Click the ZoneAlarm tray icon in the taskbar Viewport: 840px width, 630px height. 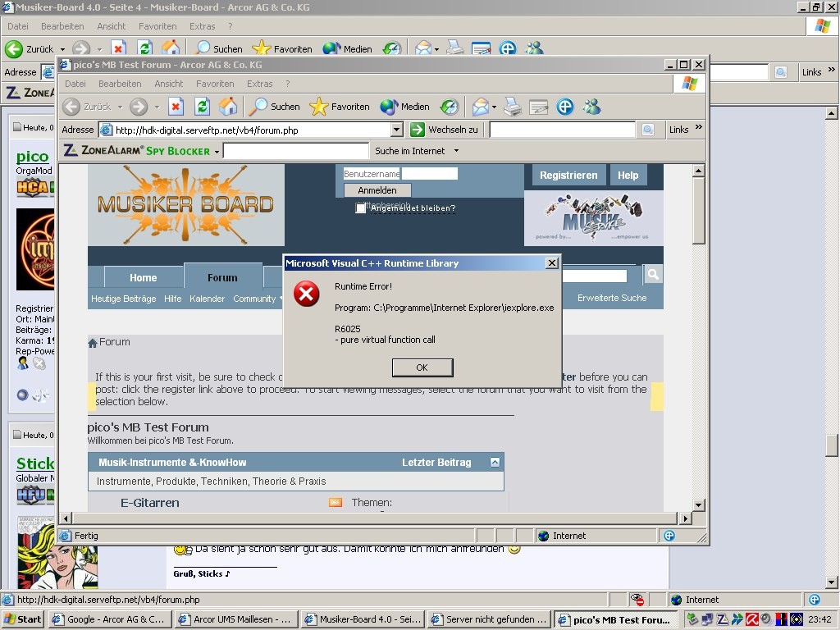click(723, 619)
